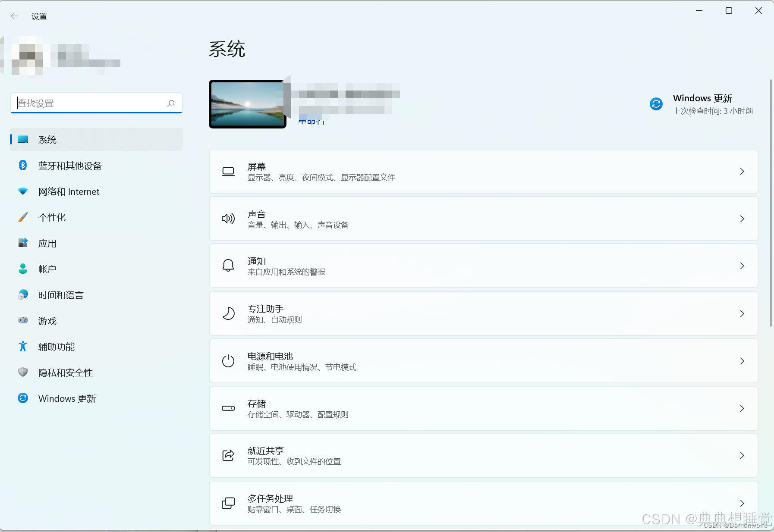Go to 个性化 settings
The image size is (774, 532).
(x=96, y=217)
